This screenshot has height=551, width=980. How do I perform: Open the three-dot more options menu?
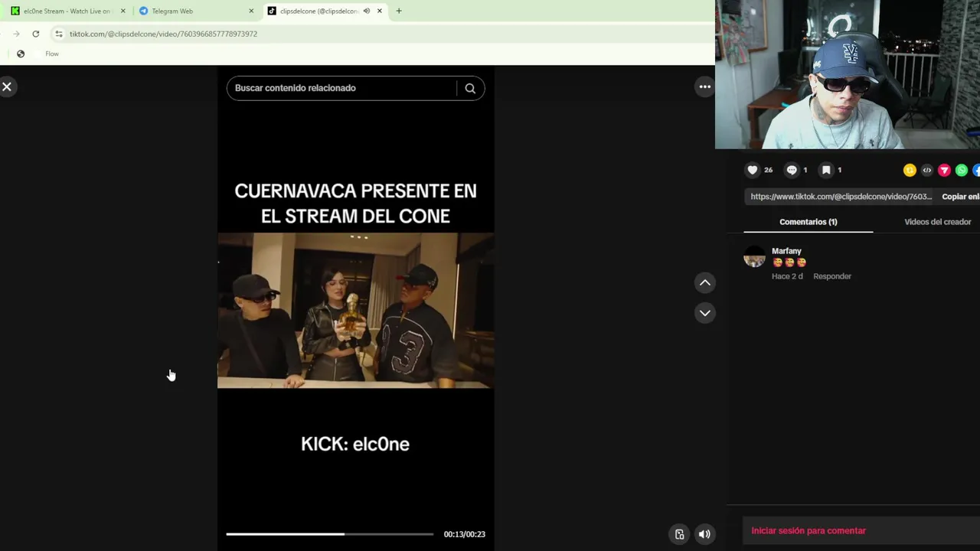(705, 87)
